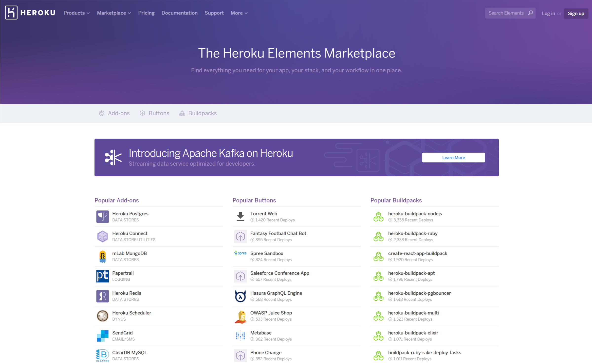This screenshot has height=364, width=592.
Task: Switch to the Buildpacks tab
Action: coord(198,113)
